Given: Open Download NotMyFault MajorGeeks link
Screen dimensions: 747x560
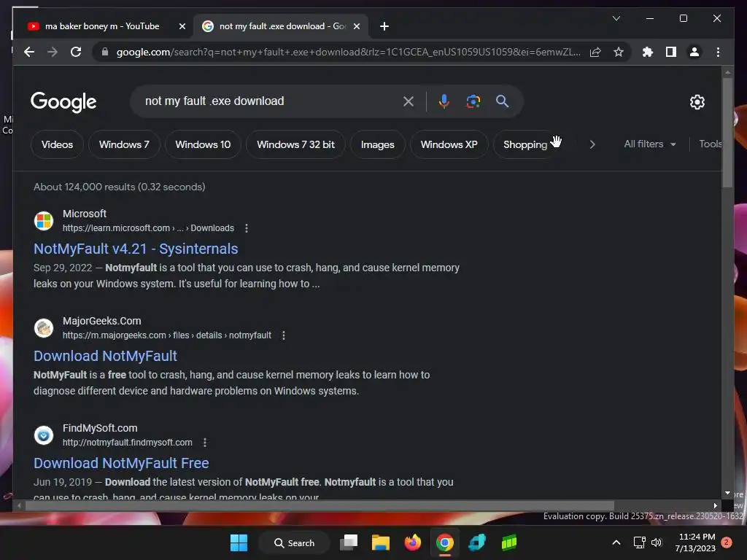Looking at the screenshot, I should coord(105,356).
